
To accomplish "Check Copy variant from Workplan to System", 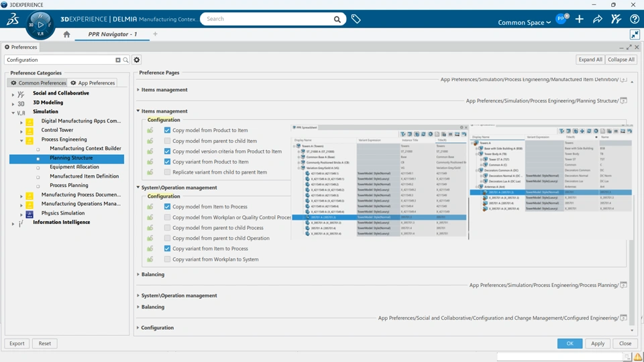I will 167,259.
